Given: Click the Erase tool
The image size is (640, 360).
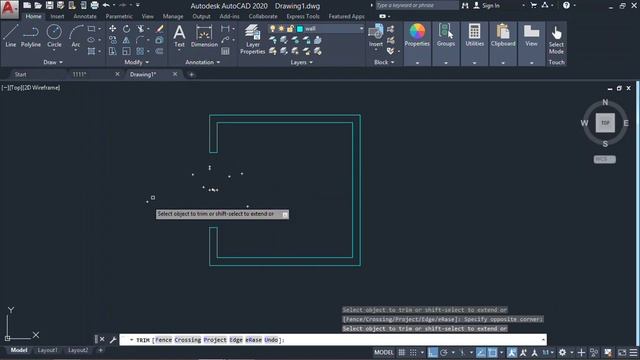Looking at the screenshot, I should pyautogui.click(x=160, y=29).
